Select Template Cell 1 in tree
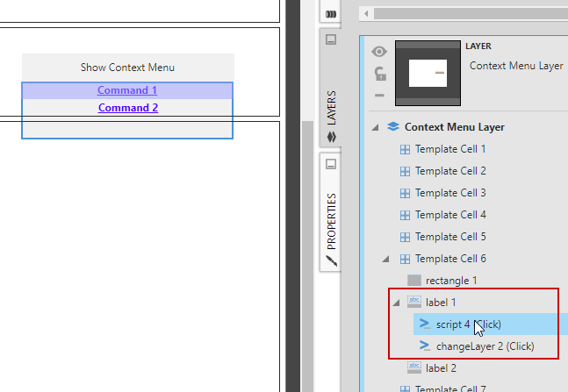This screenshot has width=568, height=392. (x=450, y=149)
